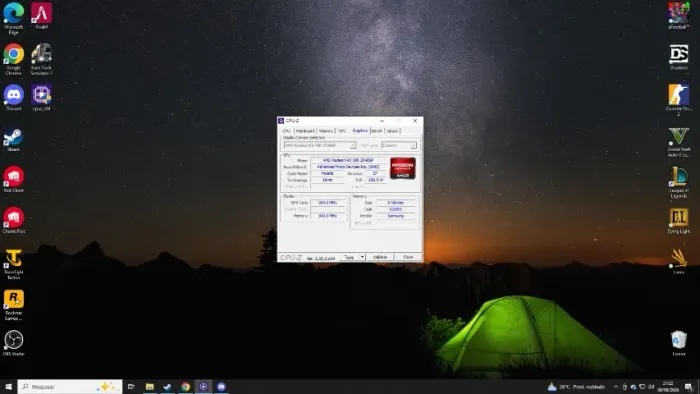Switch to the SPD tab
The height and width of the screenshot is (394, 700).
coord(342,131)
